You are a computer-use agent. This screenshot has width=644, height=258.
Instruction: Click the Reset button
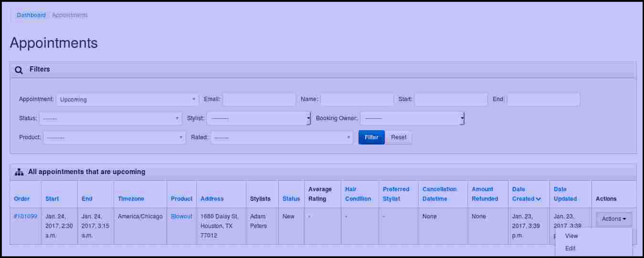pyautogui.click(x=399, y=137)
